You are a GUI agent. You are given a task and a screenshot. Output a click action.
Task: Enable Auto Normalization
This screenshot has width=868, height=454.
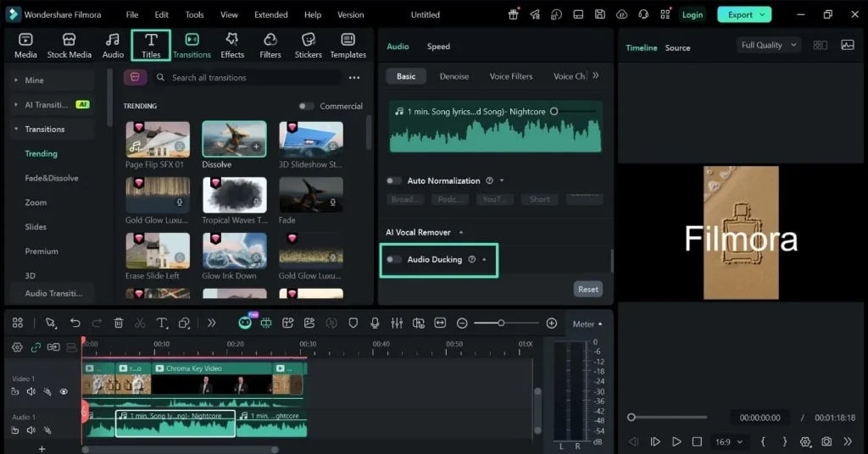click(x=393, y=180)
